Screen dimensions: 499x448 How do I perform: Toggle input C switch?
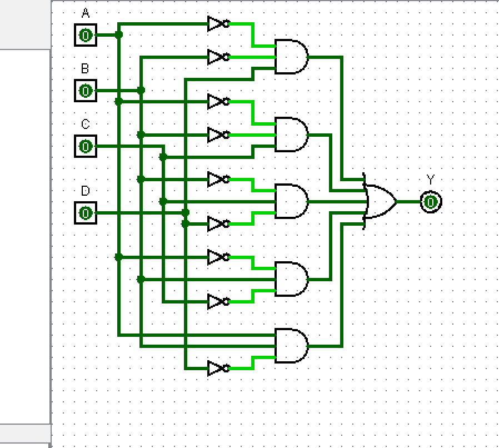point(84,147)
